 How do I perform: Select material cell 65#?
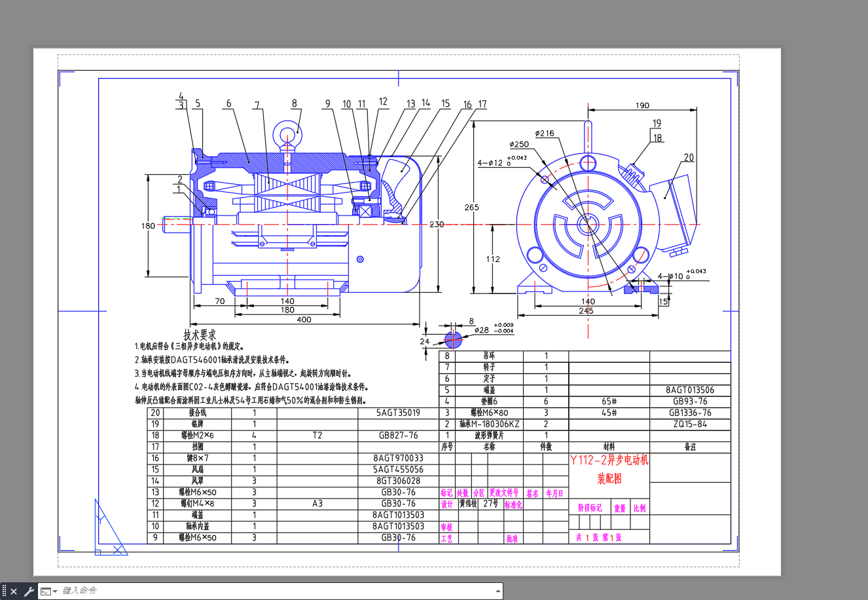609,402
